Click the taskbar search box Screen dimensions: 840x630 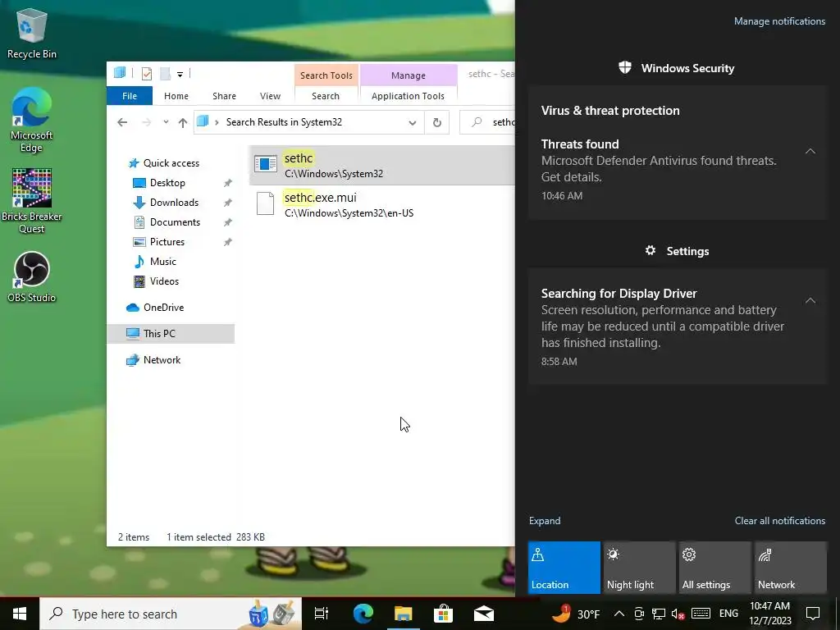point(171,614)
